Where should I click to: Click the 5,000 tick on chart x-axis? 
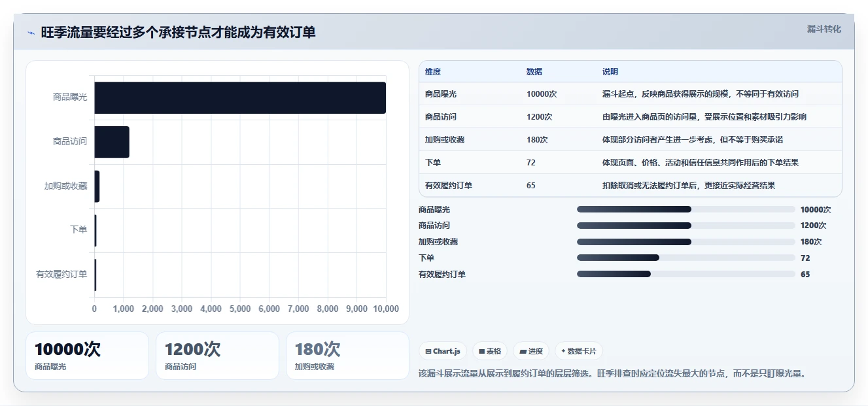[240, 309]
